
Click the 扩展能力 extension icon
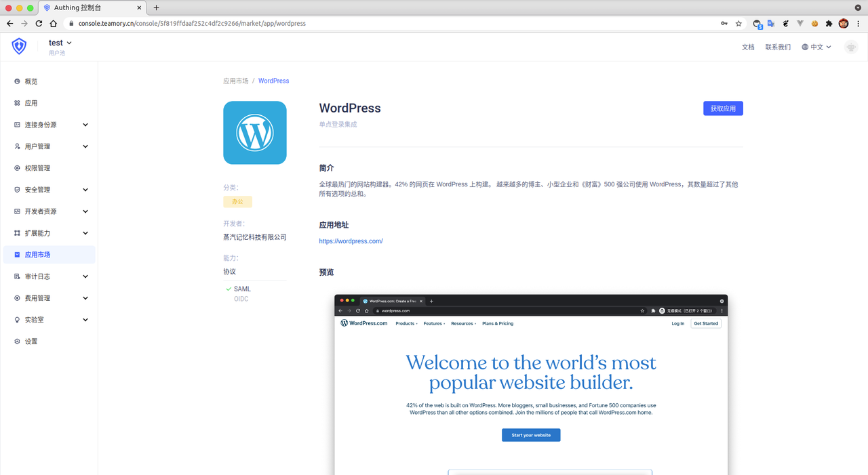coord(18,233)
